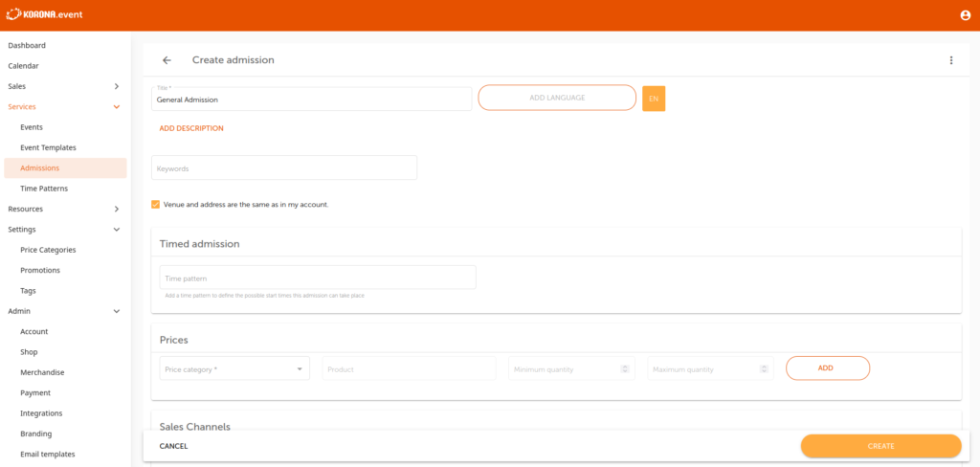Image resolution: width=980 pixels, height=467 pixels.
Task: Click the KORONA.event logo
Action: (46, 14)
